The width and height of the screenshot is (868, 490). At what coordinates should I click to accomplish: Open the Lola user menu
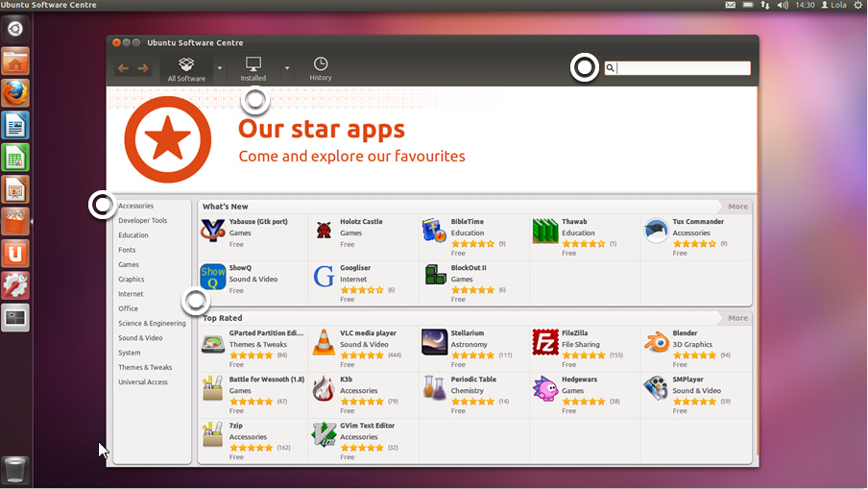tap(833, 5)
